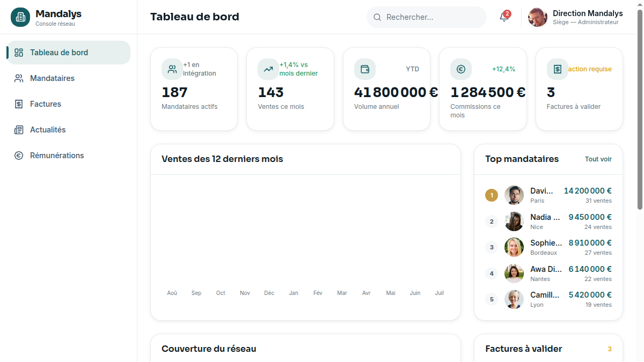
Task: Click the +12,4% indicator
Action: pos(503,69)
